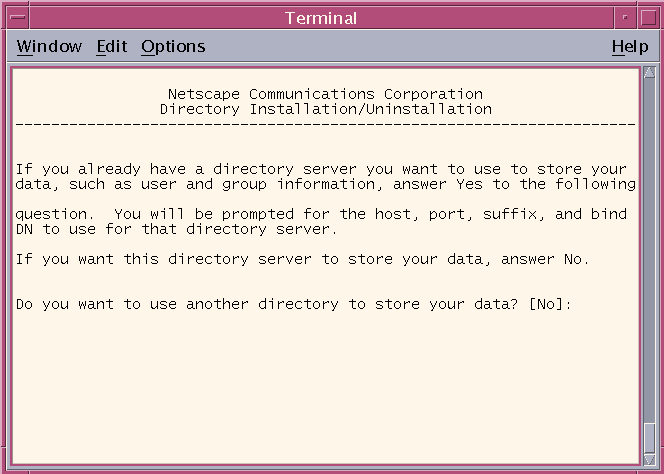This screenshot has width=664, height=474.
Task: Open the Edit menu
Action: click(x=112, y=46)
